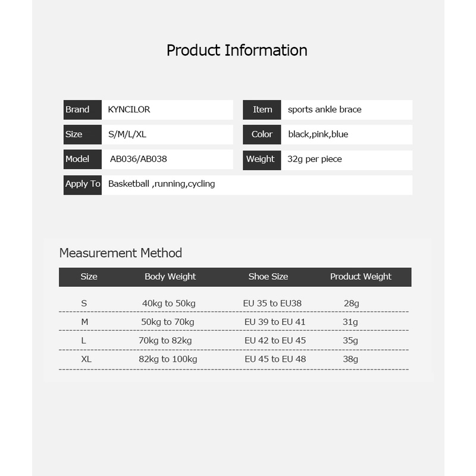476x476 pixels.
Task: Select the sports ankle brace text
Action: tap(324, 110)
